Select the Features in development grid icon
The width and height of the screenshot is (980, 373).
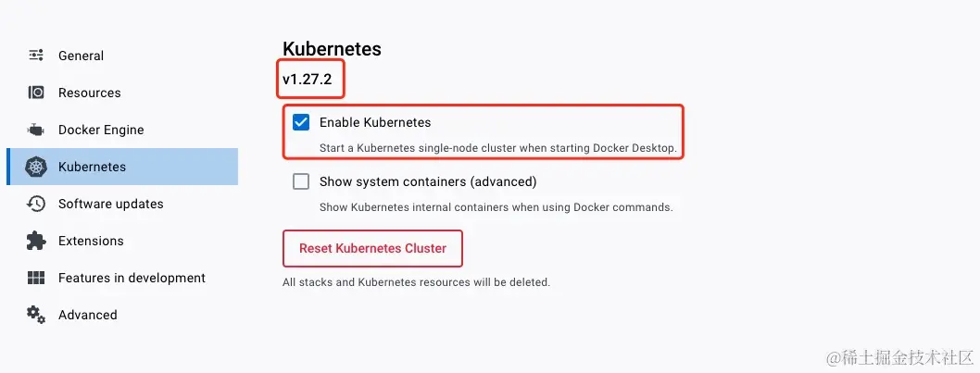[36, 278]
